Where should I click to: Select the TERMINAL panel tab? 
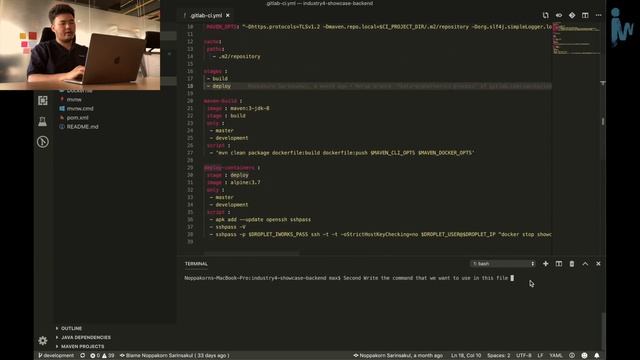(196, 264)
